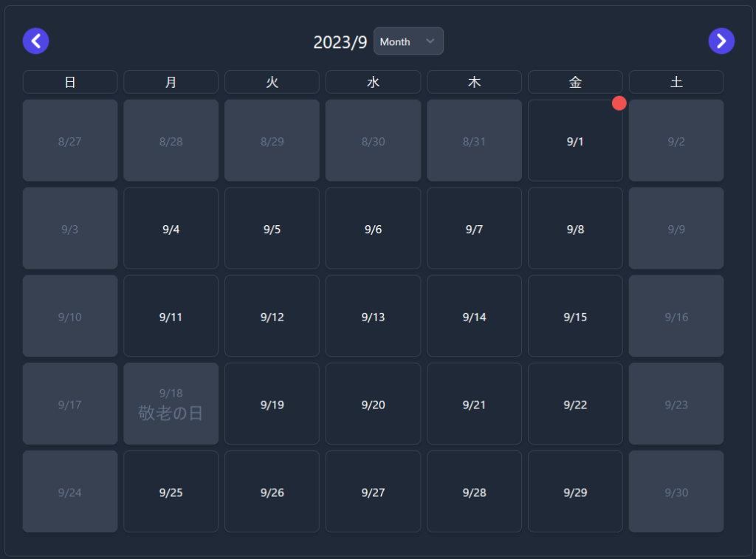Choose 9/11 Monday cell
Viewport: 756px width, 559px height.
(x=171, y=316)
